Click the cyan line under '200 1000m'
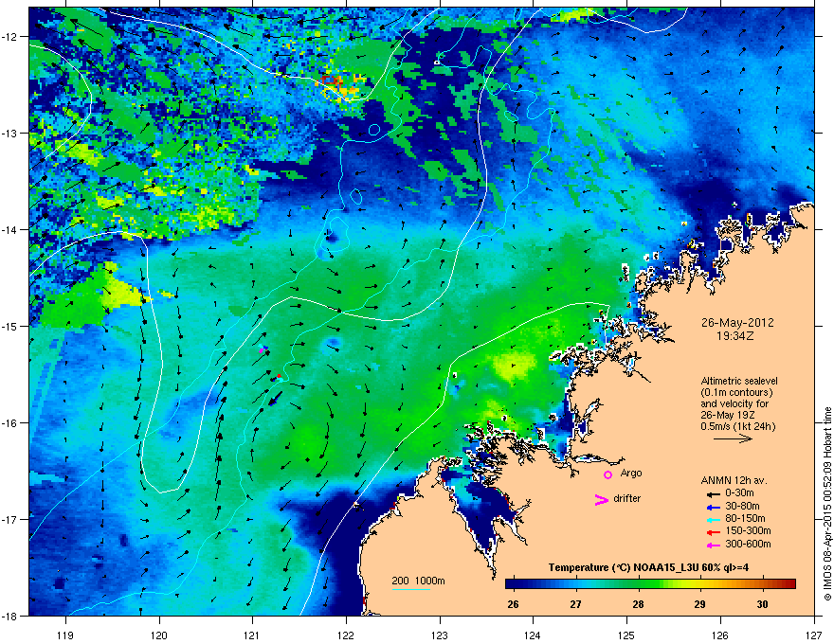834x644 pixels. (x=410, y=589)
